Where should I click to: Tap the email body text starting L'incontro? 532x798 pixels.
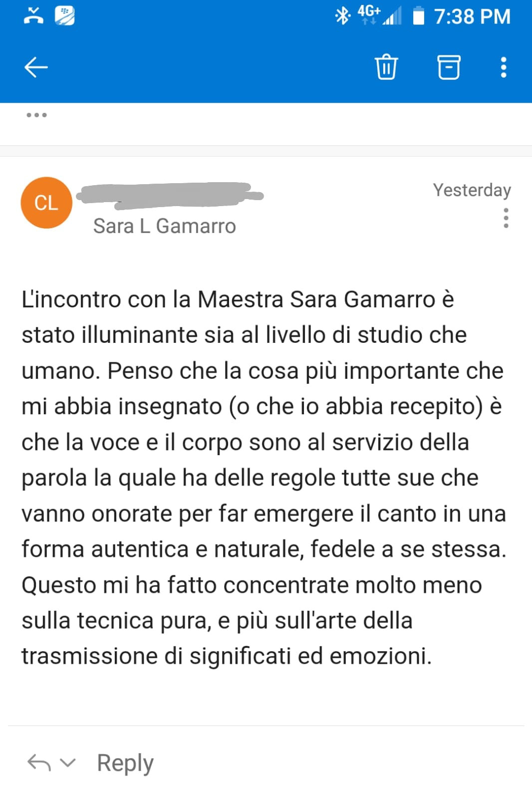tap(264, 478)
